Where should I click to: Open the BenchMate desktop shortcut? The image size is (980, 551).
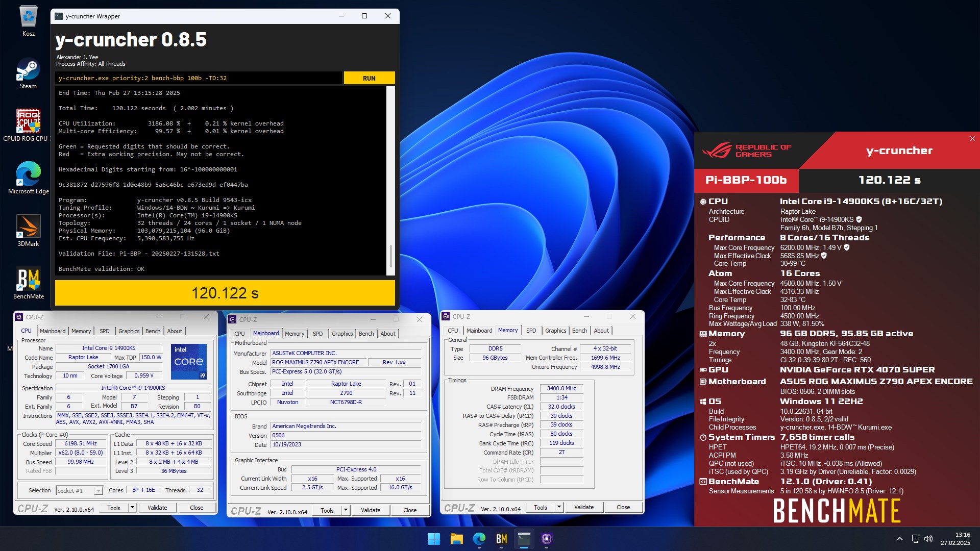[29, 283]
